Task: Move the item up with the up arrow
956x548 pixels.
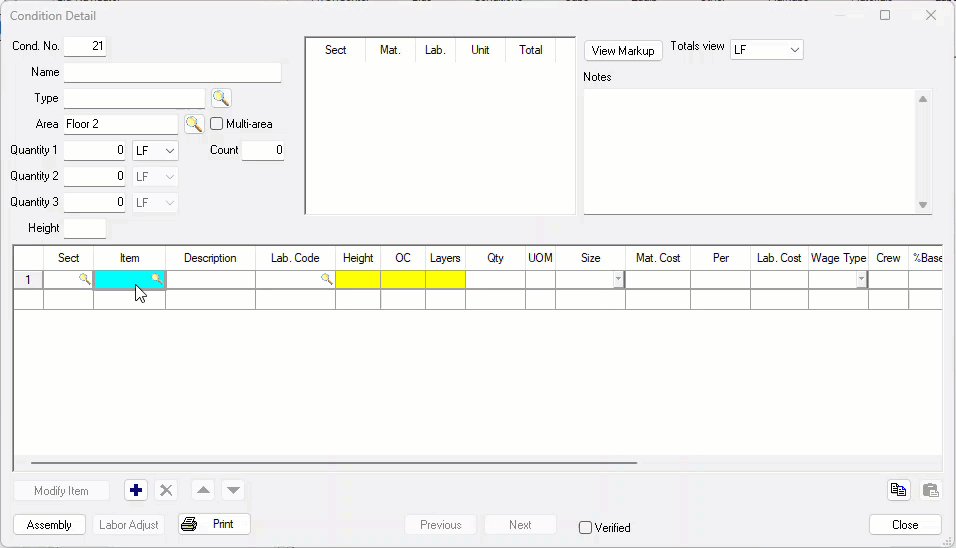Action: coord(204,490)
